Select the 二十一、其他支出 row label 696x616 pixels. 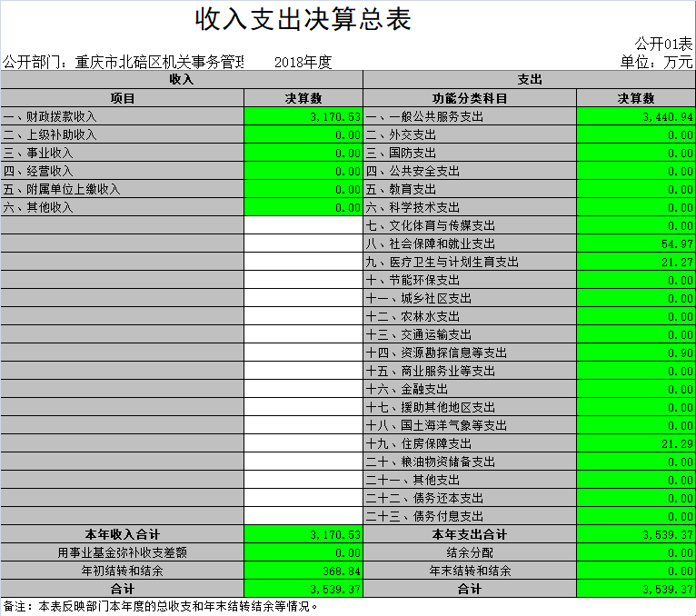413,481
